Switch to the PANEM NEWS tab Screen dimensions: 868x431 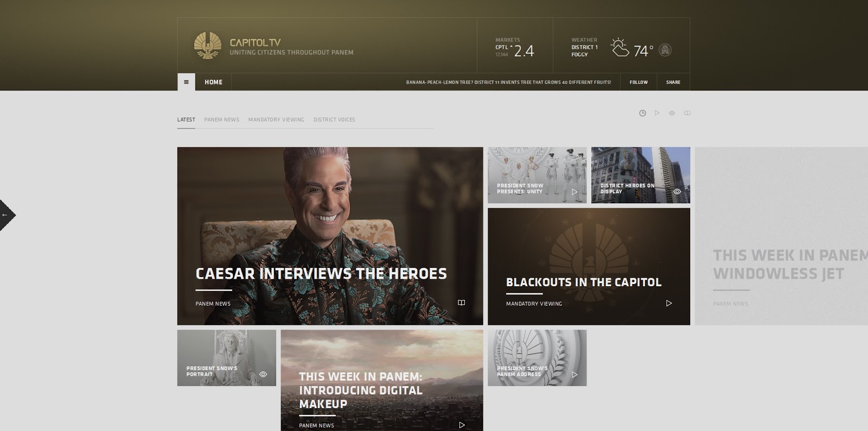point(222,120)
